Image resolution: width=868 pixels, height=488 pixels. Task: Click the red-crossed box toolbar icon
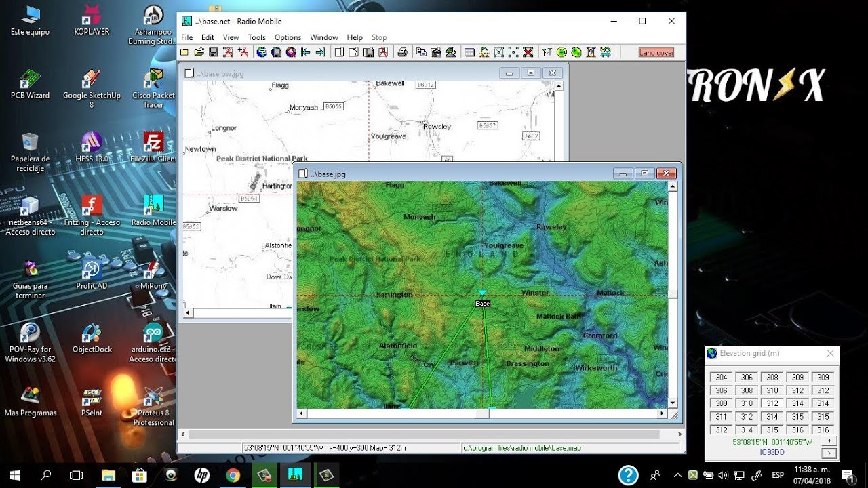[x=528, y=52]
